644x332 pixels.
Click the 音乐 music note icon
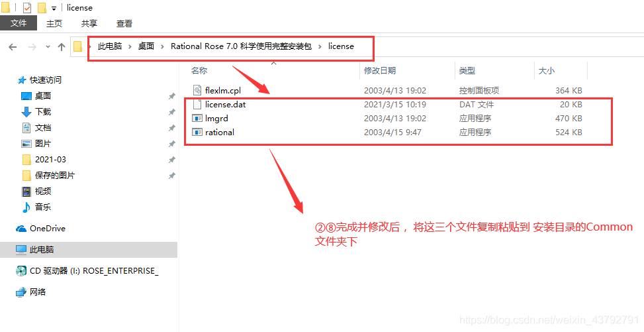(x=26, y=207)
